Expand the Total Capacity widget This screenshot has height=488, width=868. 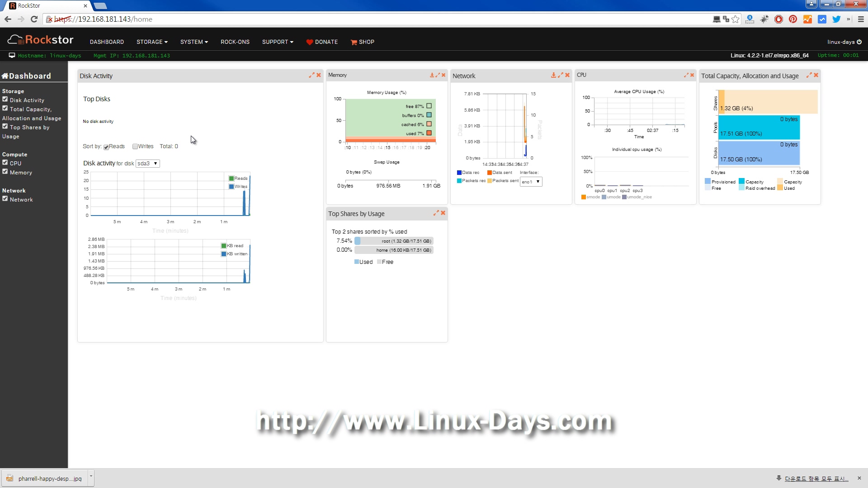pos(809,75)
